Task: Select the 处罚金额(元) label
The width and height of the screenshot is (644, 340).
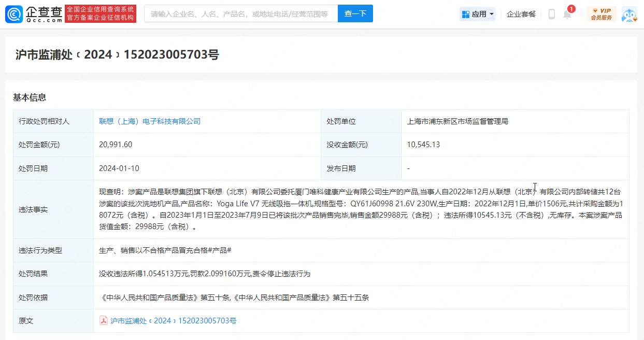Action: click(39, 145)
